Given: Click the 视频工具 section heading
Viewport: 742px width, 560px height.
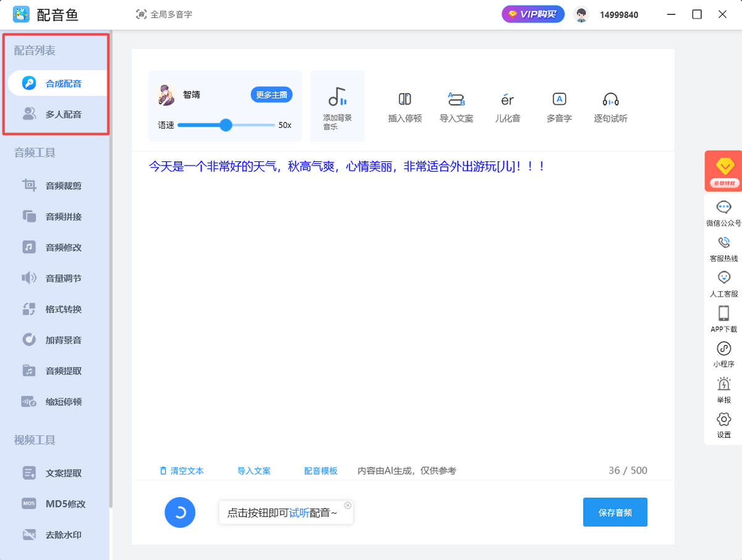Looking at the screenshot, I should (x=35, y=440).
